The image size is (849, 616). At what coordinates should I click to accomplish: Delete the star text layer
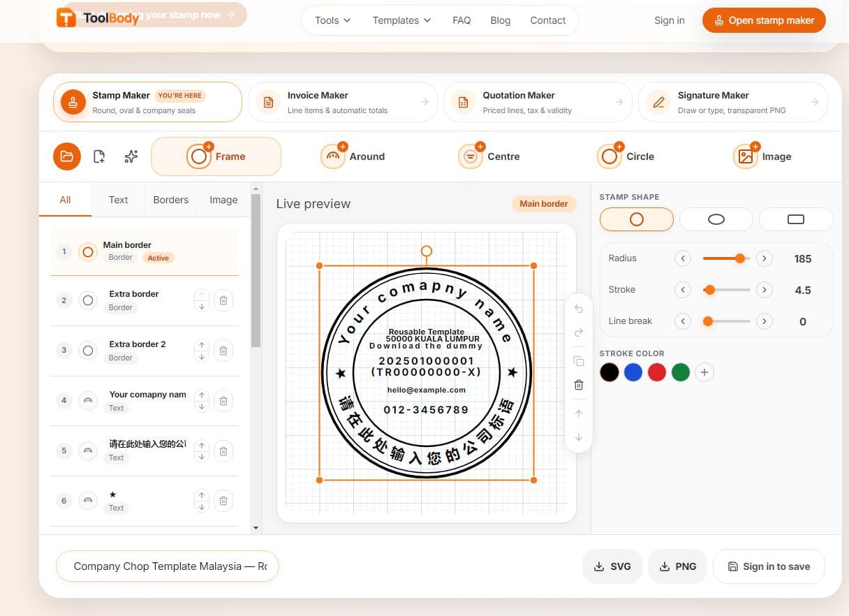(223, 501)
